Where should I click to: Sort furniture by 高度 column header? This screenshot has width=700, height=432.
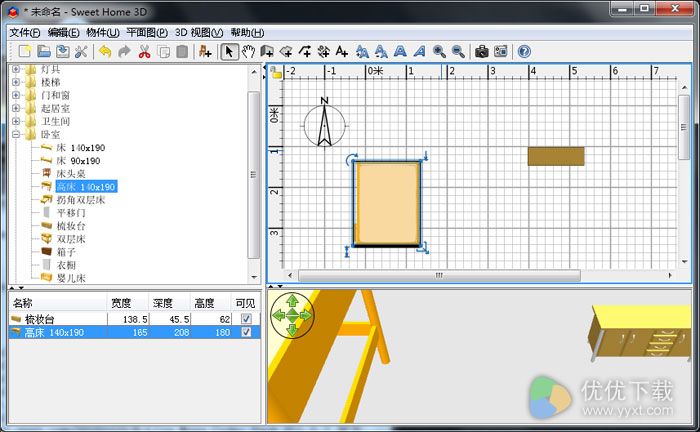point(211,303)
